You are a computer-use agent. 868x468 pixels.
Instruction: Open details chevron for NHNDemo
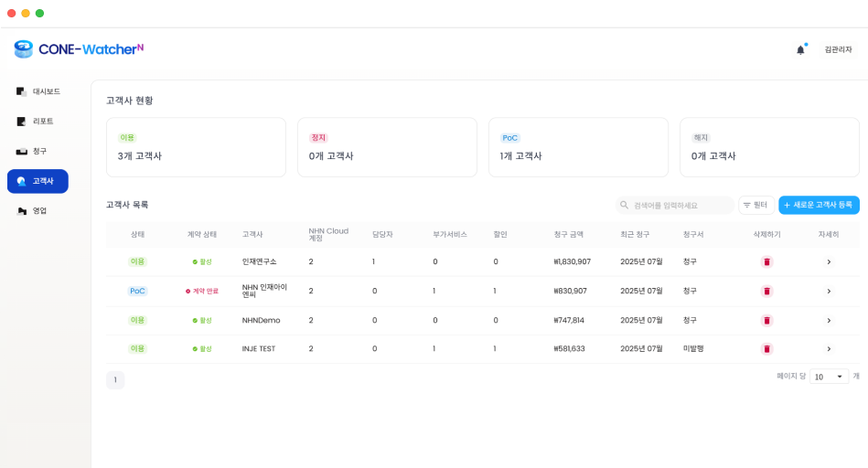pos(829,320)
